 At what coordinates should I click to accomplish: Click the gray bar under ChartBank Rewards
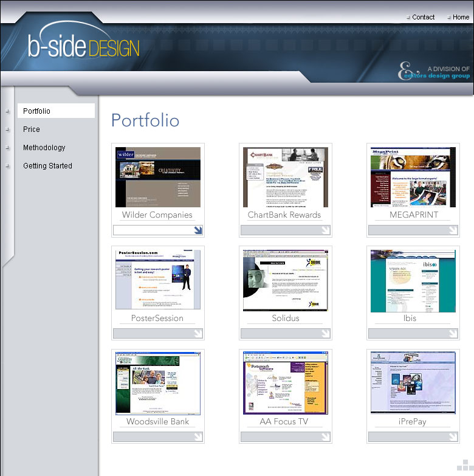point(286,230)
